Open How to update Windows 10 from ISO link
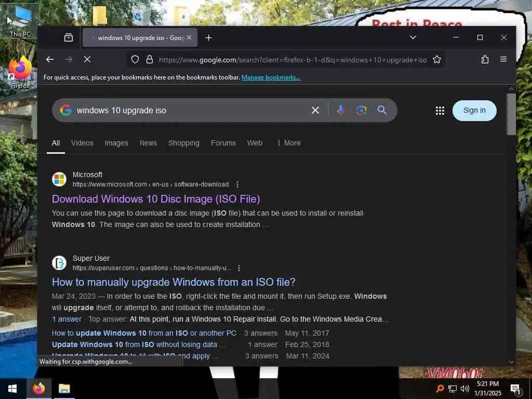Image resolution: width=532 pixels, height=399 pixels. 144,333
